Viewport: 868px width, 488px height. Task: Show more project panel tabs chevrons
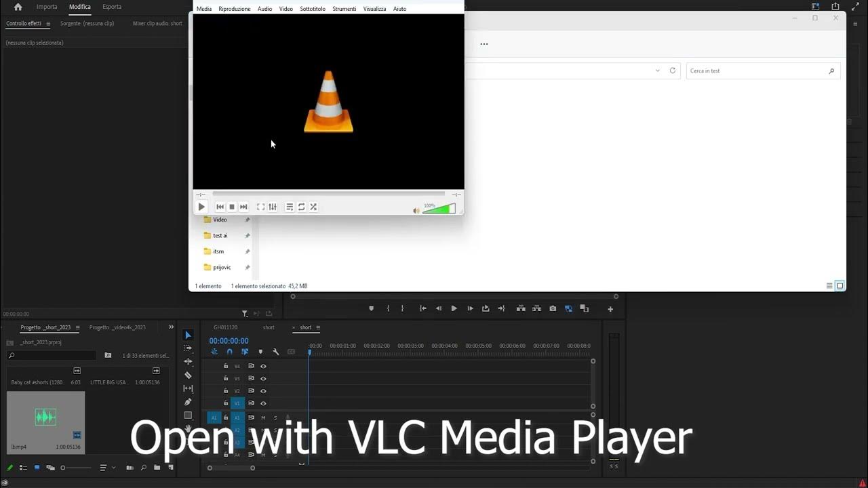point(171,327)
